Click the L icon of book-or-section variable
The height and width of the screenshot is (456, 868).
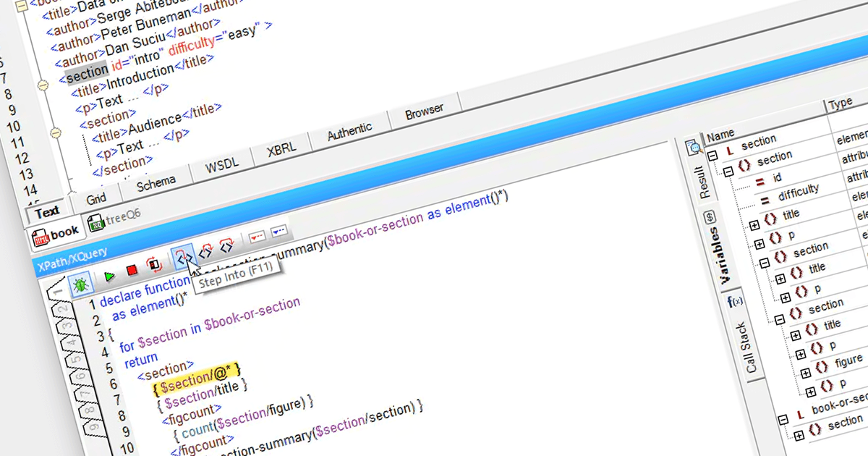pos(800,415)
